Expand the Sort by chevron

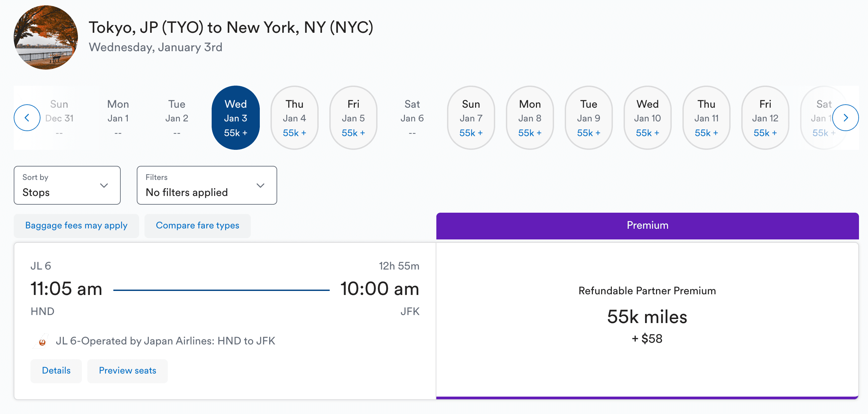pyautogui.click(x=104, y=185)
